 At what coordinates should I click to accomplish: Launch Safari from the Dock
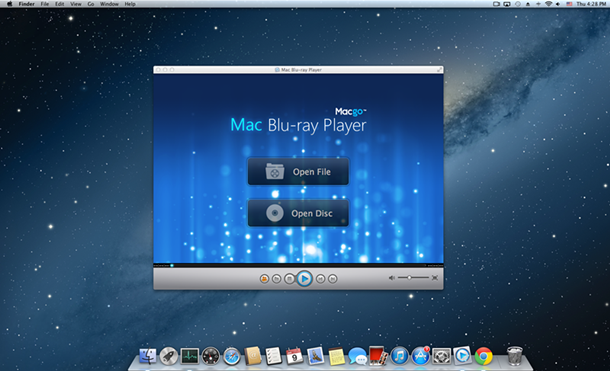232,356
